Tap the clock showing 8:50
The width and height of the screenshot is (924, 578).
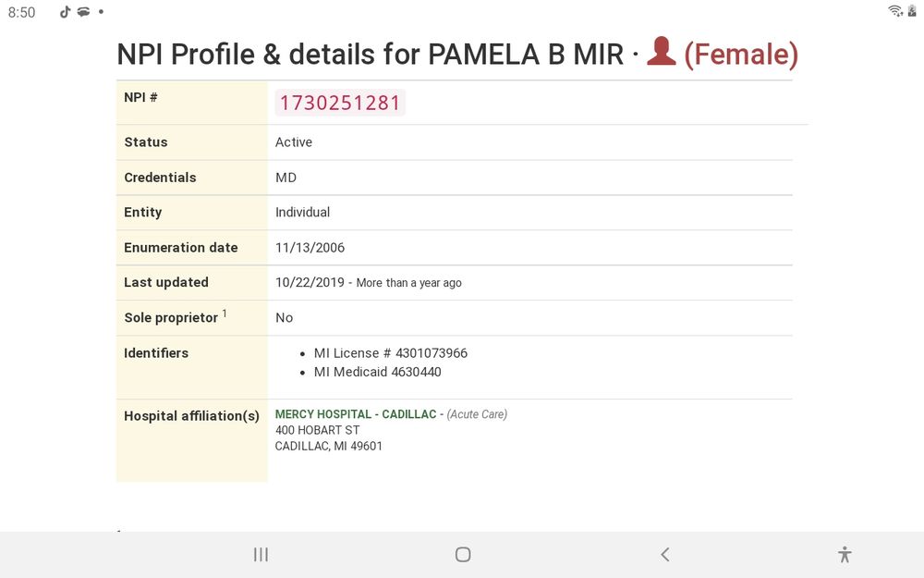click(x=21, y=13)
